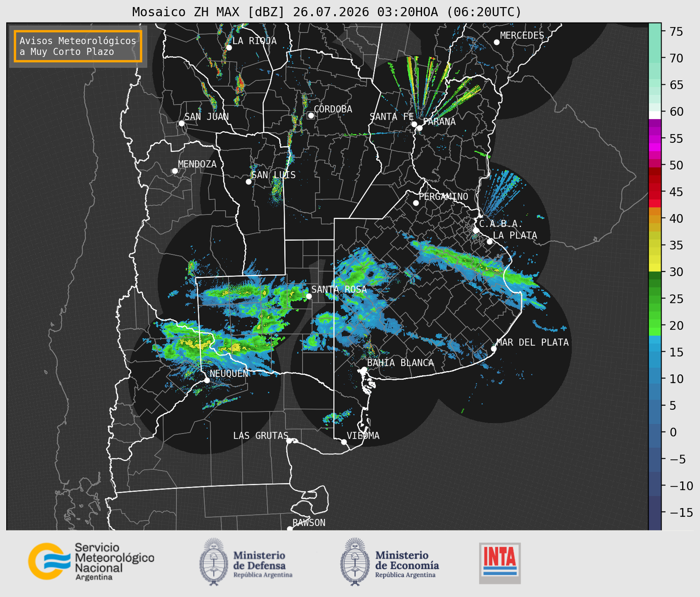700x597 pixels.
Task: Click the magenta 55 dBZ legend band
Action: [x=655, y=139]
